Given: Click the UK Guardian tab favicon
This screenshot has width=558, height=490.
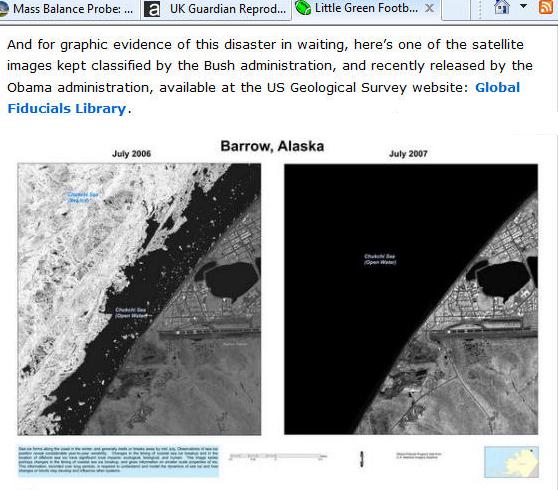Looking at the screenshot, I should (152, 10).
